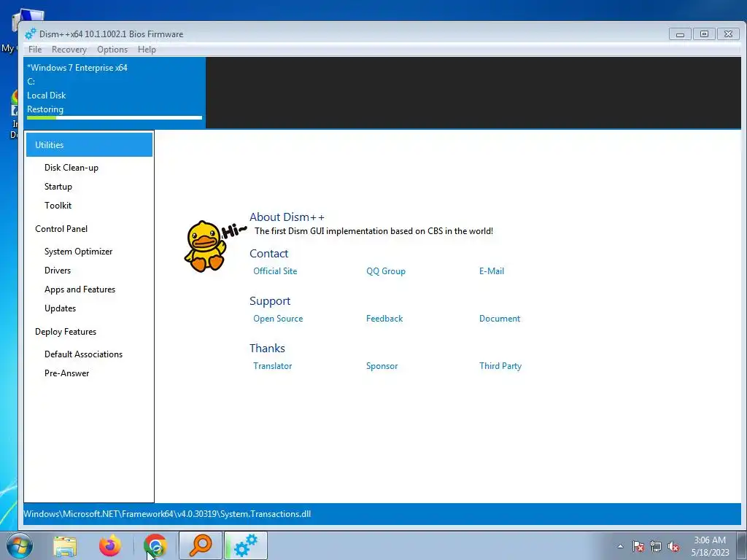Open the Help menu

(x=147, y=50)
